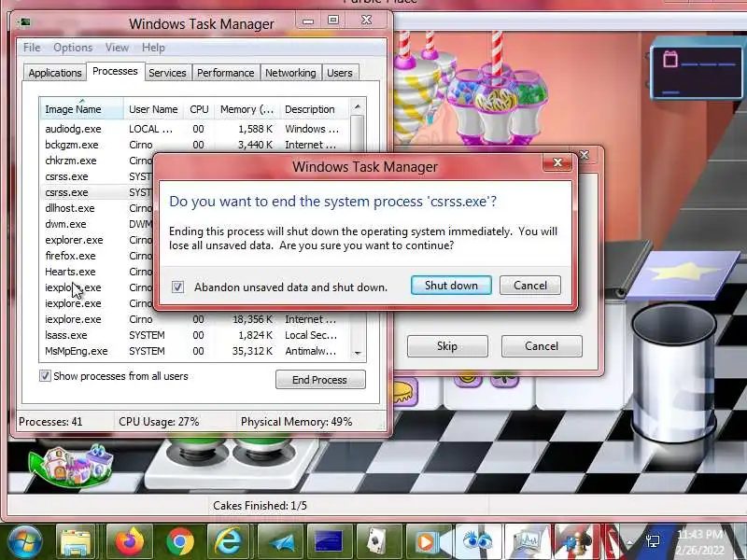Click Skip in the background dialog
The width and height of the screenshot is (747, 560).
coord(447,346)
